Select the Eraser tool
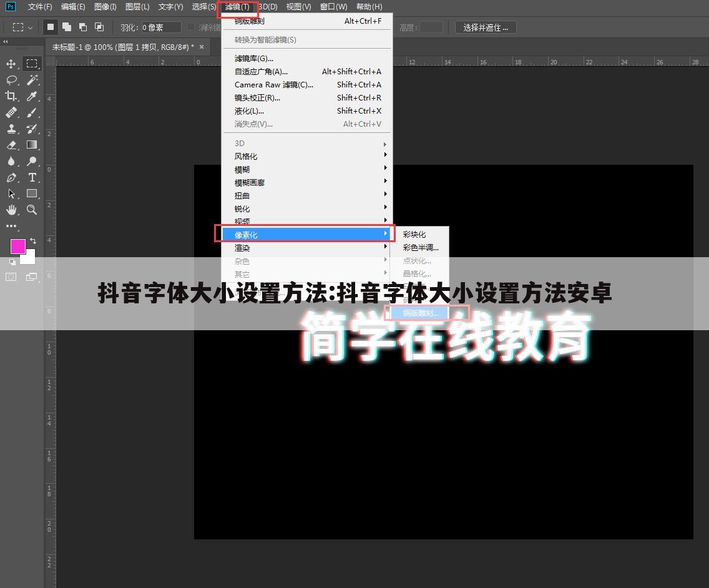 point(11,145)
